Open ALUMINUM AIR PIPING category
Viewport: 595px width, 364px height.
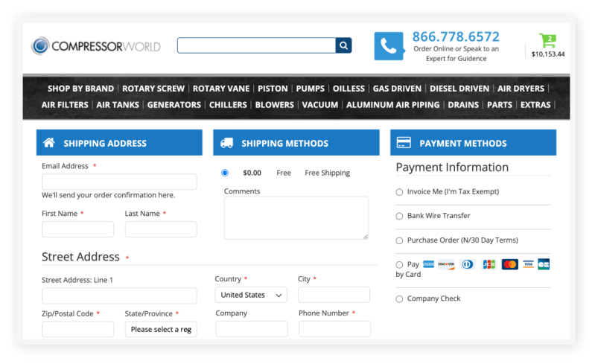tap(392, 105)
